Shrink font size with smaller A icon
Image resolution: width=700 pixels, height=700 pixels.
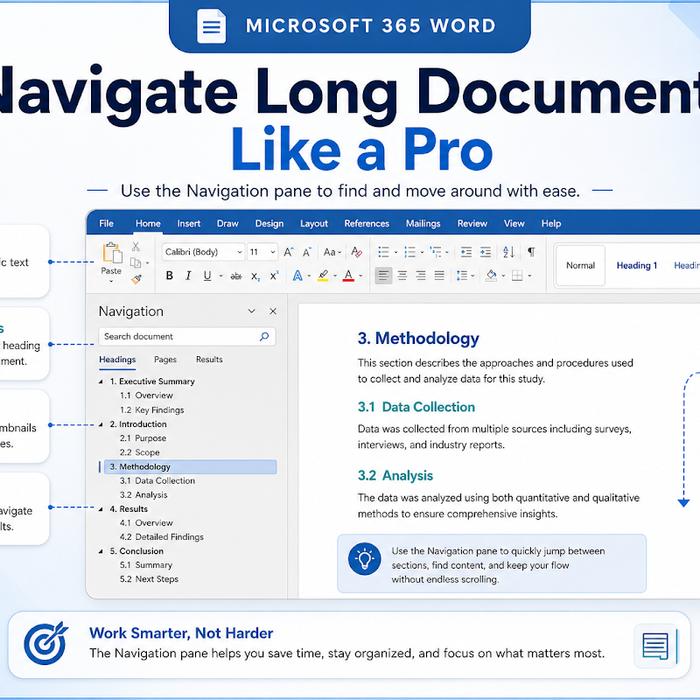[x=307, y=252]
